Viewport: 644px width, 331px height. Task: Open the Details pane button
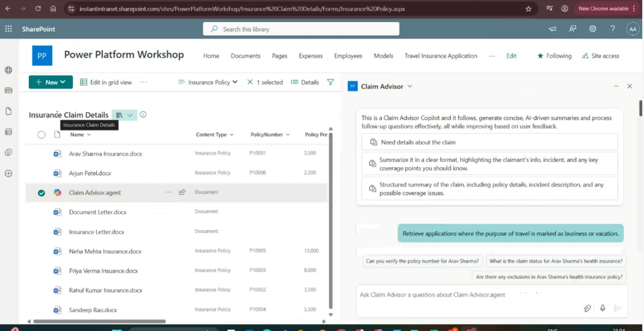pos(305,82)
